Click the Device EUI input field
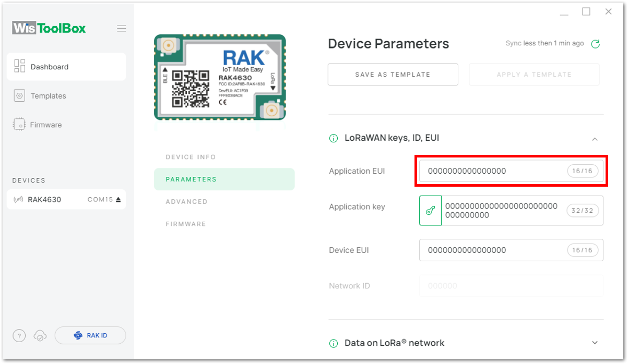This screenshot has height=364, width=628. (511, 250)
